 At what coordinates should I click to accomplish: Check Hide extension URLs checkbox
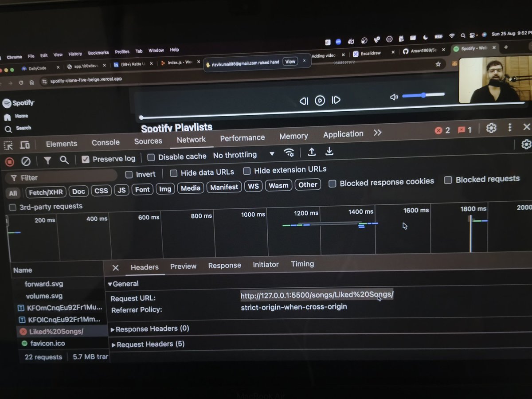point(247,171)
